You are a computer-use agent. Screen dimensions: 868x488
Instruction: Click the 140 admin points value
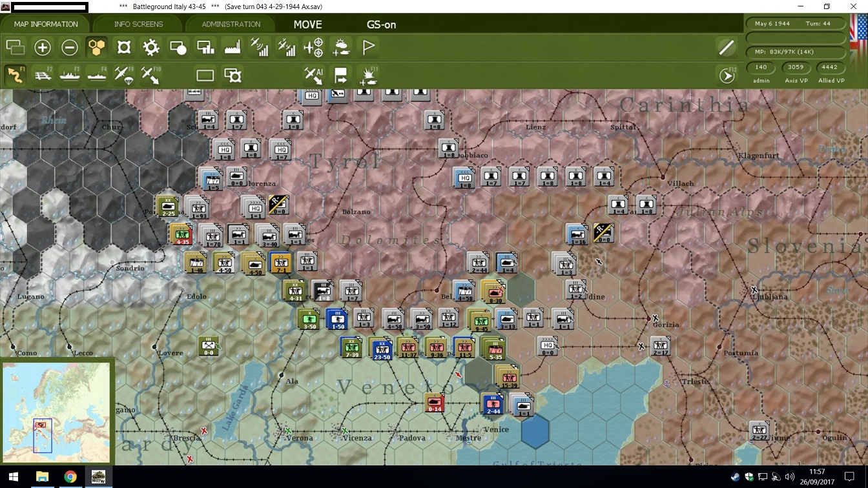[x=761, y=67]
